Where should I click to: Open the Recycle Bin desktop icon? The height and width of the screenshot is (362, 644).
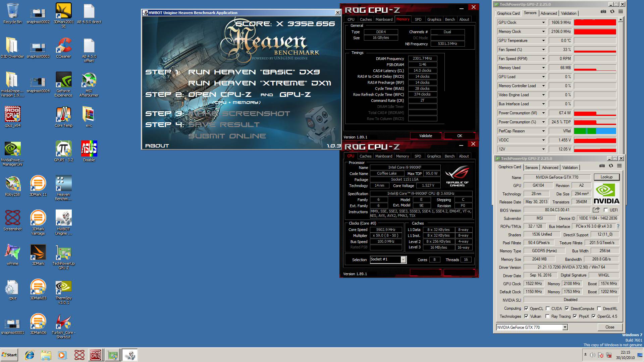(12, 13)
